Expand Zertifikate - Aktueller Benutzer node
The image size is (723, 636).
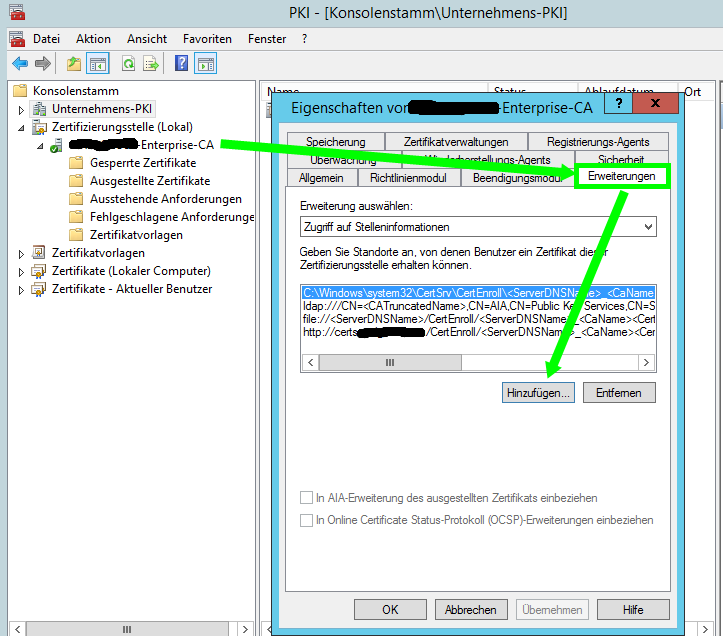tap(21, 290)
